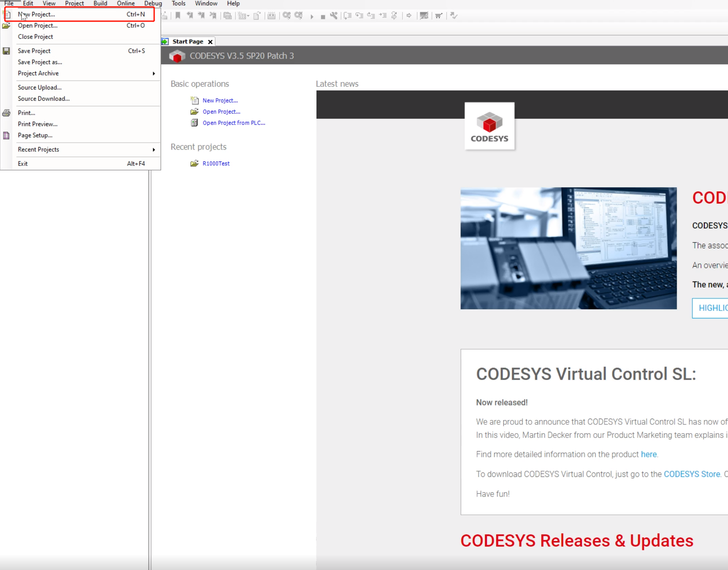Select Save Project as... entry
The height and width of the screenshot is (570, 728).
coord(81,62)
